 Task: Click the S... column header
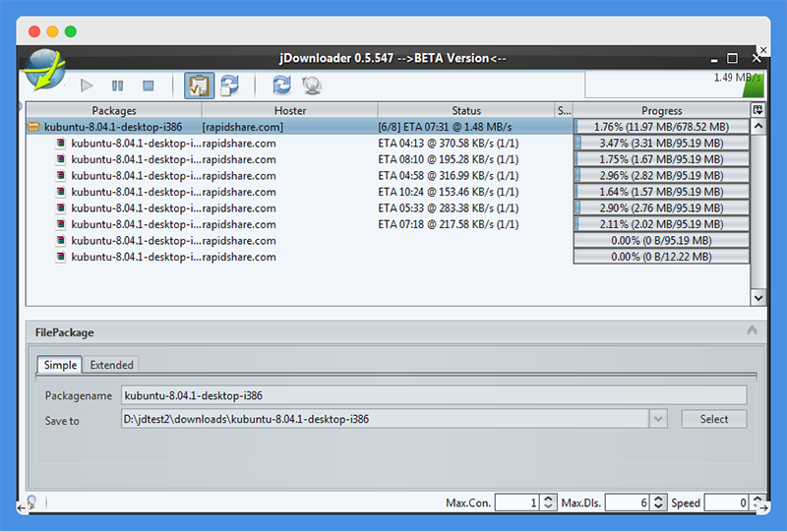tap(564, 110)
